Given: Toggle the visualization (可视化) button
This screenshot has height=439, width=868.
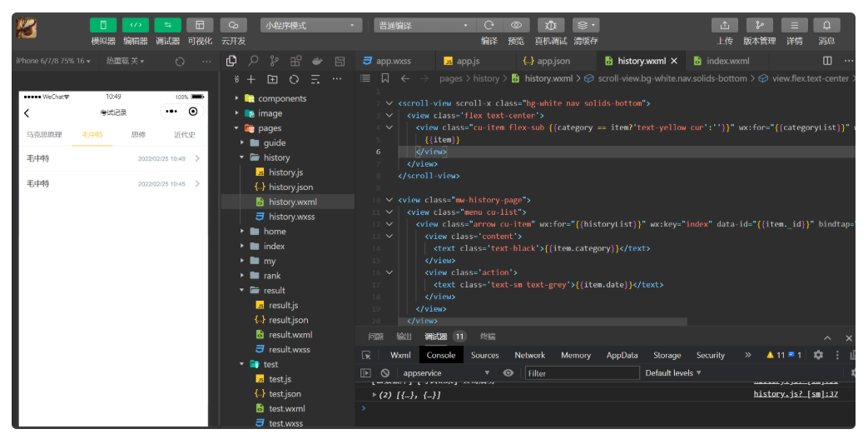Looking at the screenshot, I should (x=200, y=25).
